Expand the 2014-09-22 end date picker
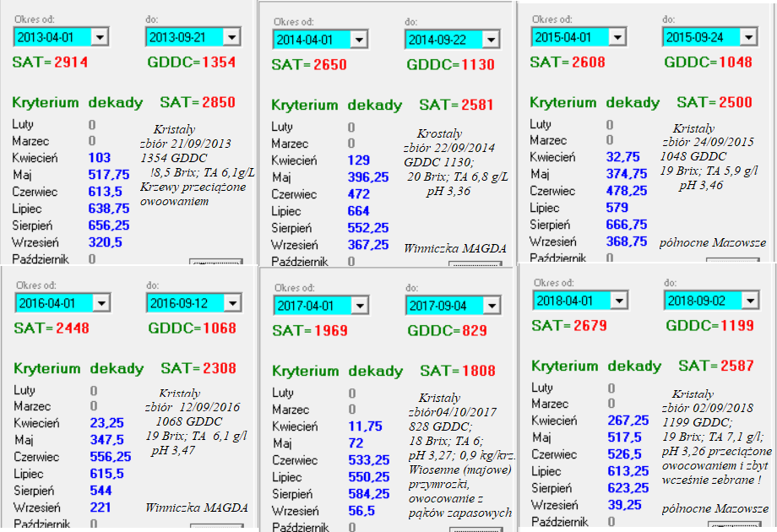The width and height of the screenshot is (777, 532). click(491, 40)
